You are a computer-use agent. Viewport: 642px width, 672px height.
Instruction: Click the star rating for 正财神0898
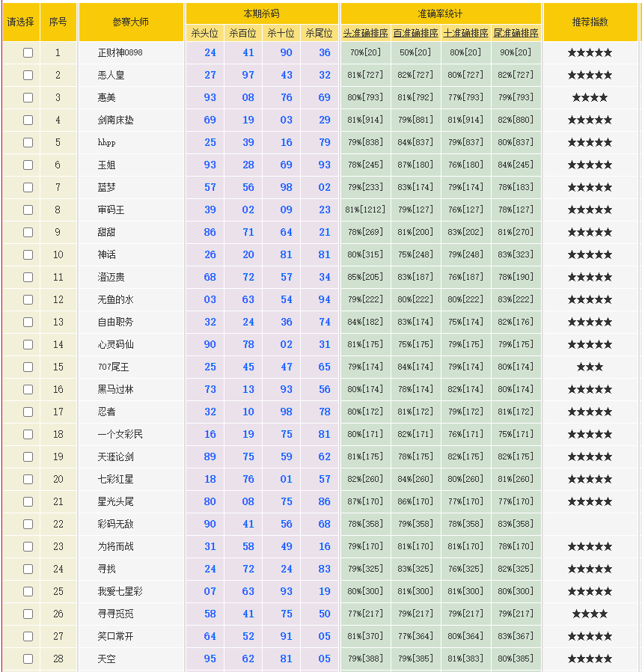(x=590, y=52)
